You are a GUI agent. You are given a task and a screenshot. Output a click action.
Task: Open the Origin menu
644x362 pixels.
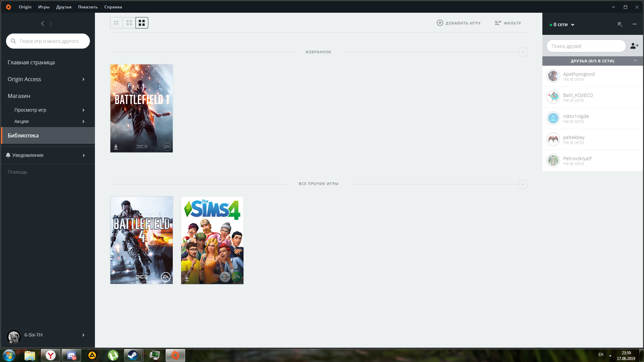(25, 7)
